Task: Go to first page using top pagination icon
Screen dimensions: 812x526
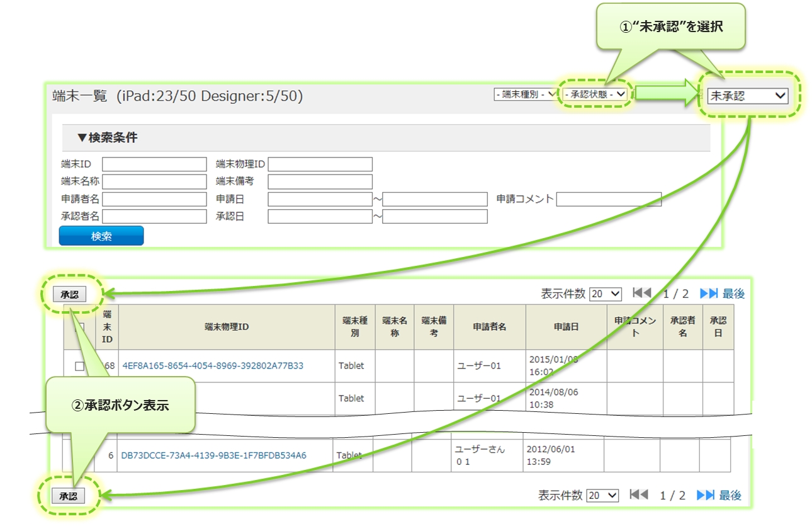Action: 641,294
